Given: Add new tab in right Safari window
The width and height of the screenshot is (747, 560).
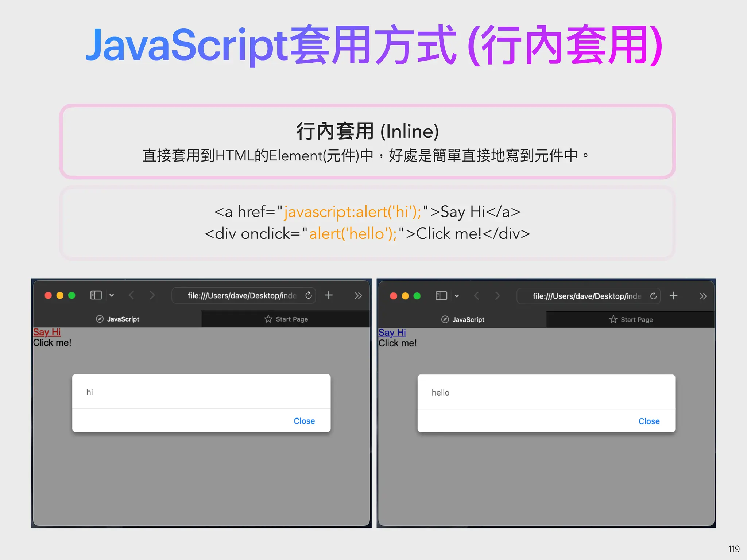Looking at the screenshot, I should pyautogui.click(x=674, y=296).
